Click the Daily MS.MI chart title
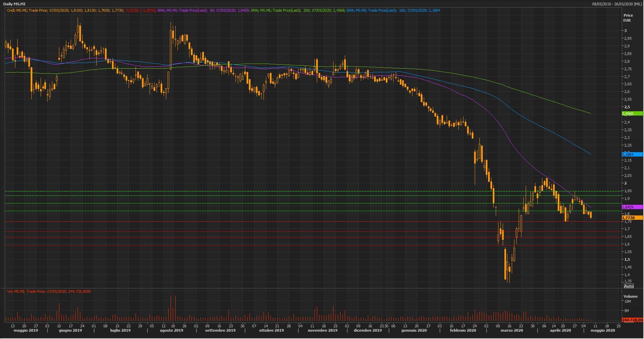Screen dimensions: 644x339 (x=14, y=4)
